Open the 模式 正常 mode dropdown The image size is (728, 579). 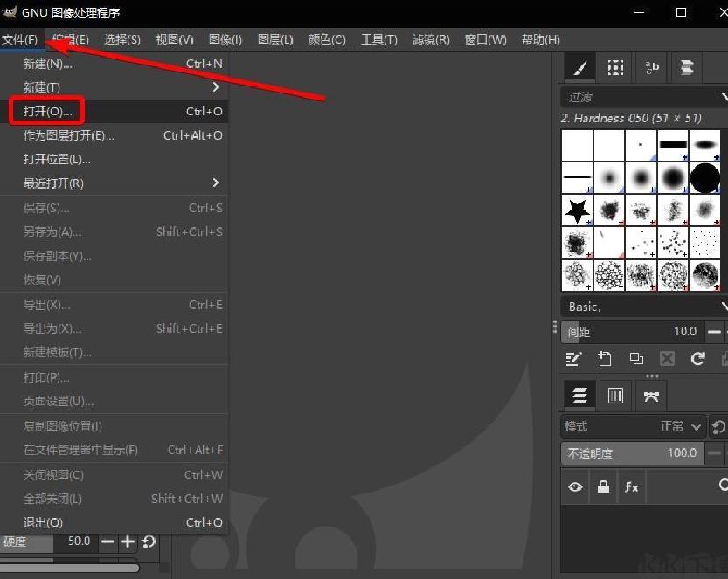(x=634, y=426)
